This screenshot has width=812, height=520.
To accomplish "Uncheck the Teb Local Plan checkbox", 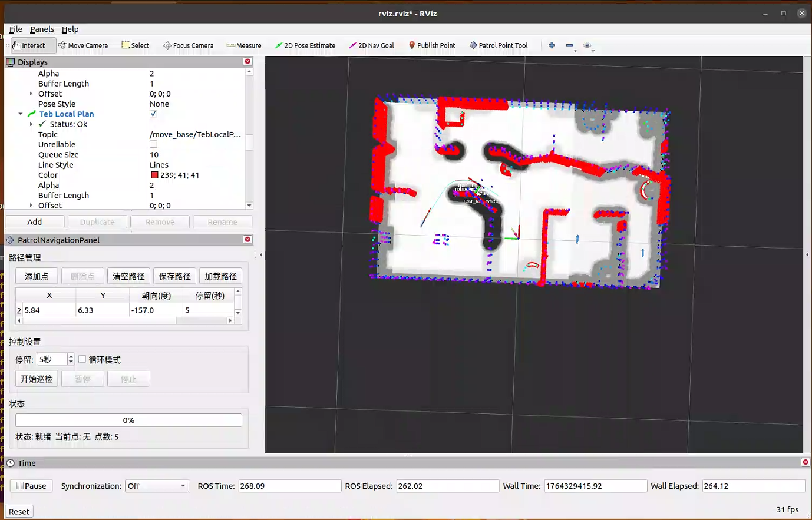I will [x=153, y=114].
